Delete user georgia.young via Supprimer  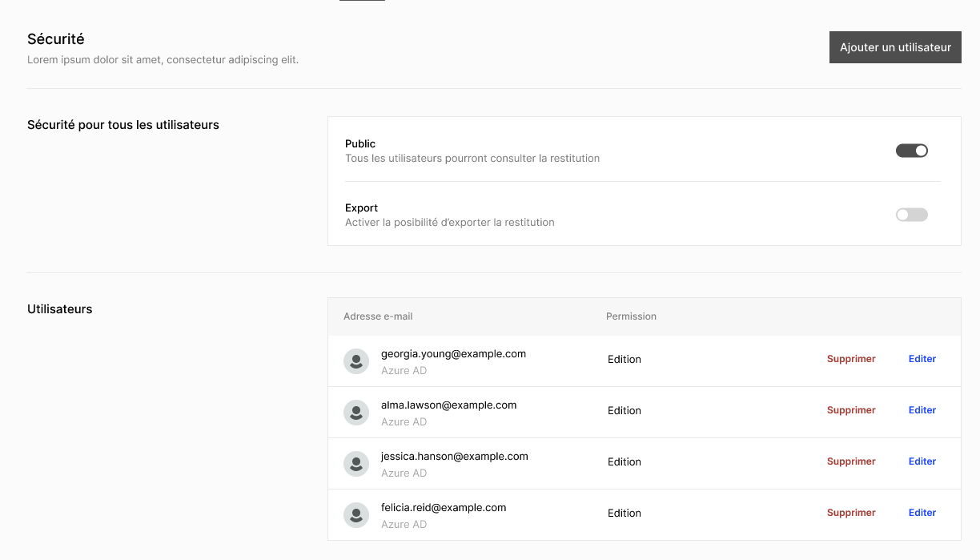[851, 359]
